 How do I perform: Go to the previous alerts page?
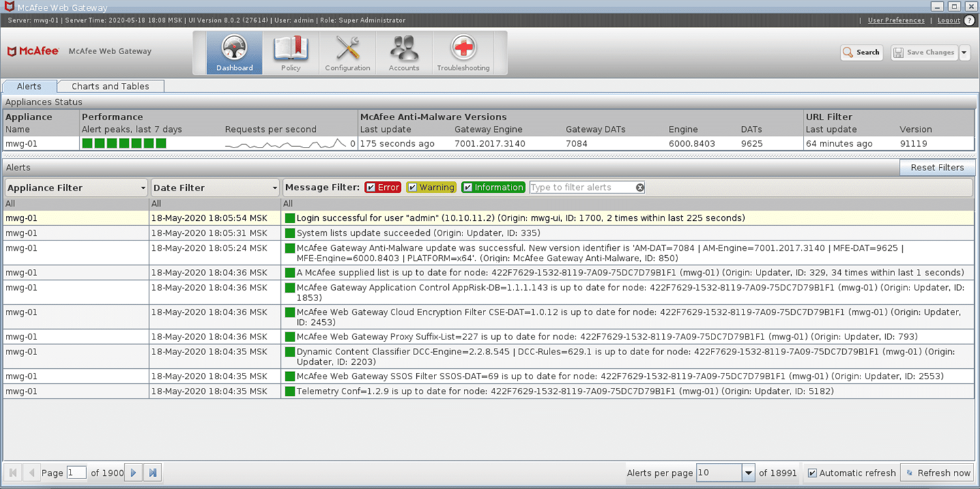31,473
